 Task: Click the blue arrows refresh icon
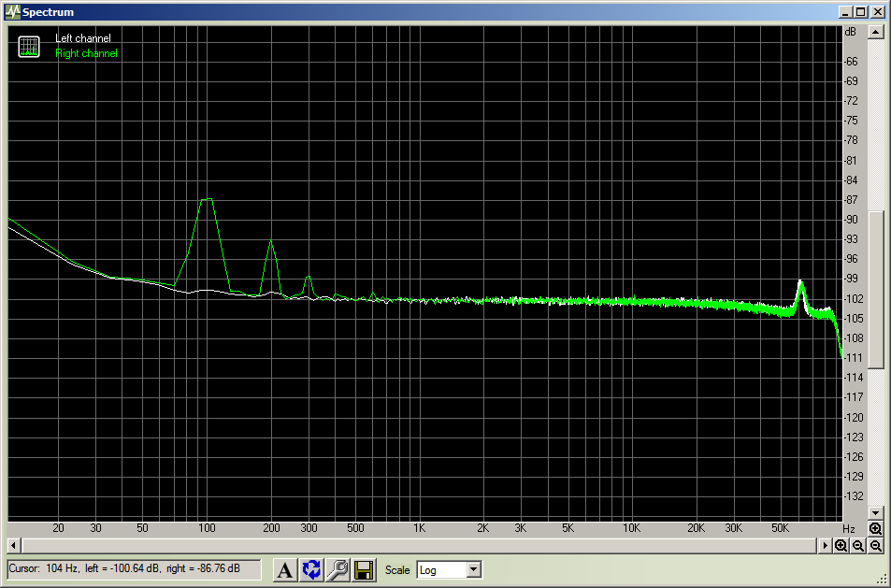[x=311, y=570]
